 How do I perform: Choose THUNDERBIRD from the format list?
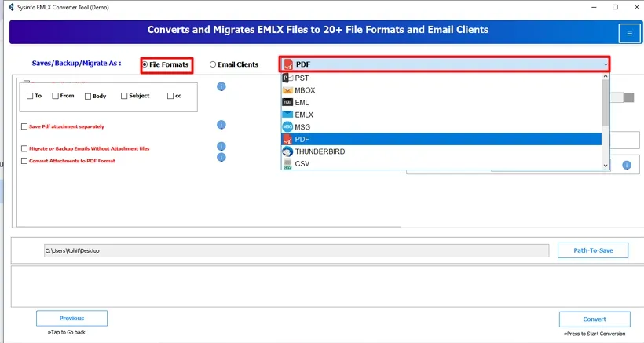[x=441, y=151]
